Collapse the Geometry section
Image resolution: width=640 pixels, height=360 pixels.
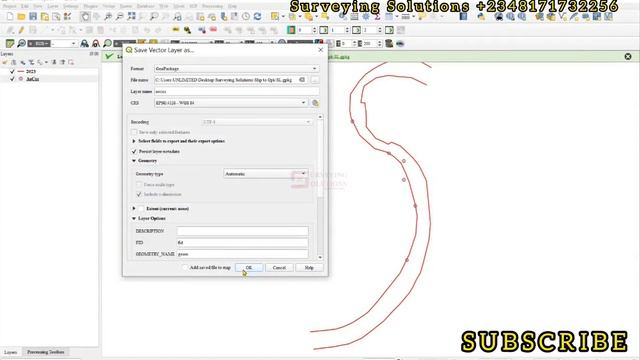[133, 161]
